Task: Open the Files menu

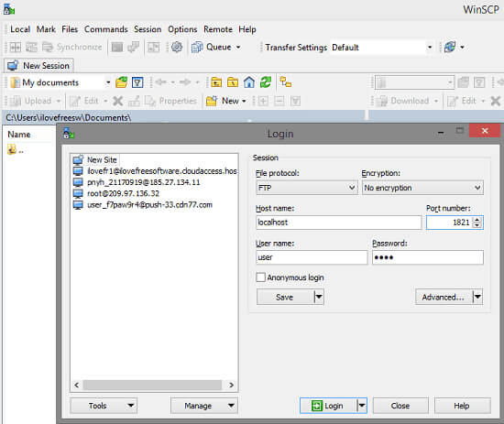Action: 70,29
